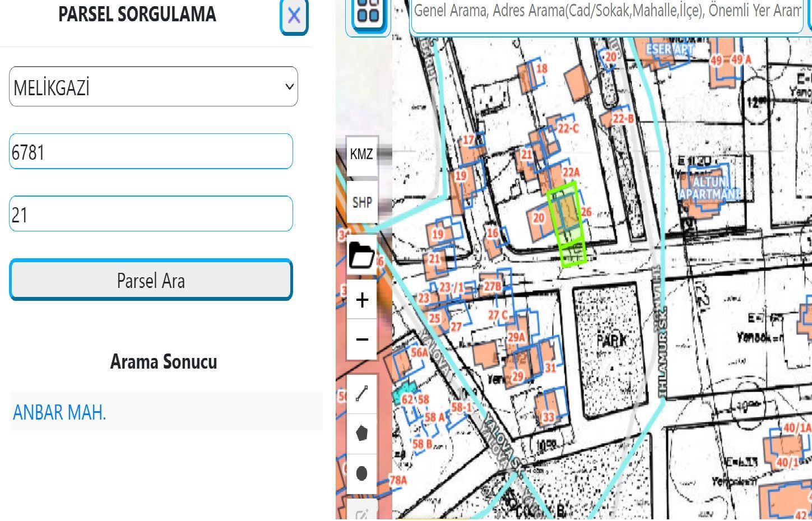Open the ANBAR MAH. search result

tap(59, 412)
